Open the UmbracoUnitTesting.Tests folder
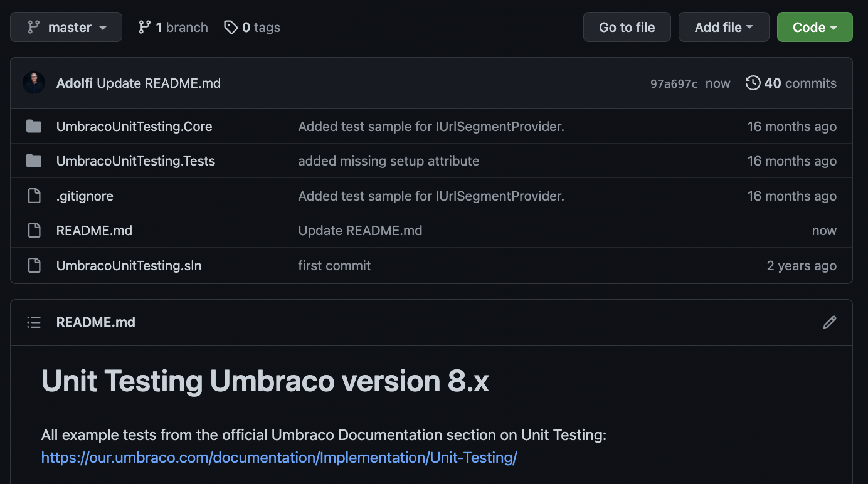Screen dimensions: 868x484 pyautogui.click(x=135, y=161)
